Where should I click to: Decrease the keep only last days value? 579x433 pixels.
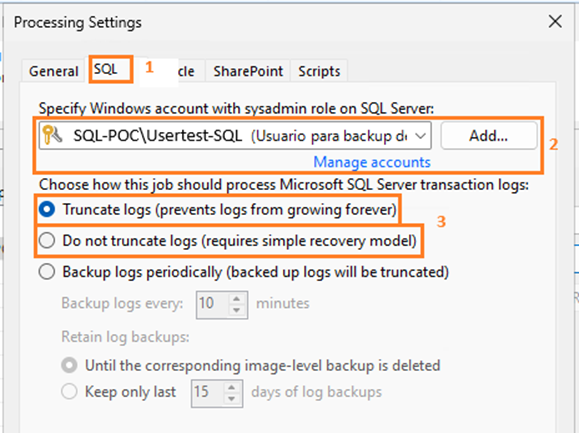[x=232, y=399]
